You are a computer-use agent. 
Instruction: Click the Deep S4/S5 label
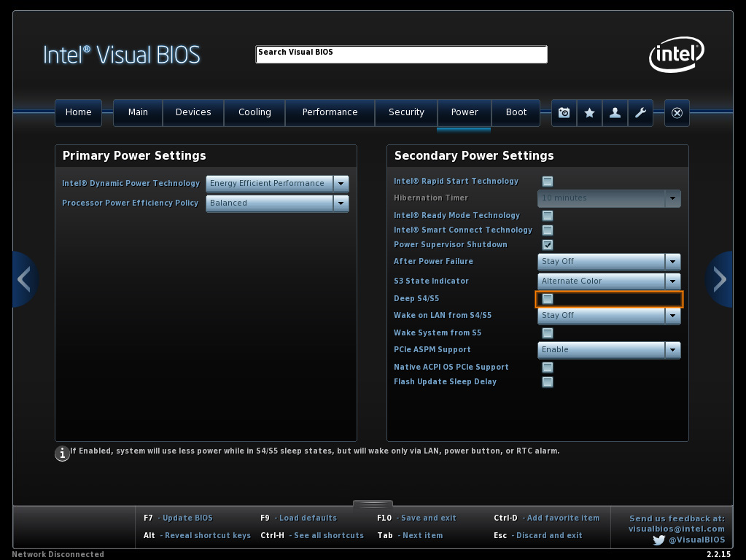[x=416, y=299]
